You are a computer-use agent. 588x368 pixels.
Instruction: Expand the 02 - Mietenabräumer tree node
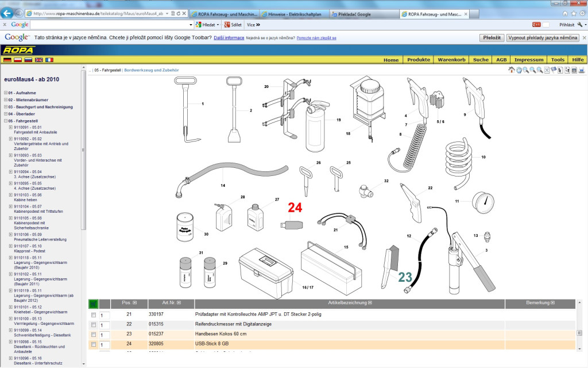pos(6,100)
